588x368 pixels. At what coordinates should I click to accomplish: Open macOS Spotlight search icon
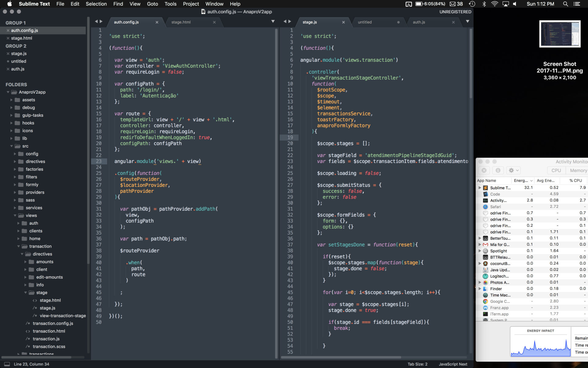point(565,4)
